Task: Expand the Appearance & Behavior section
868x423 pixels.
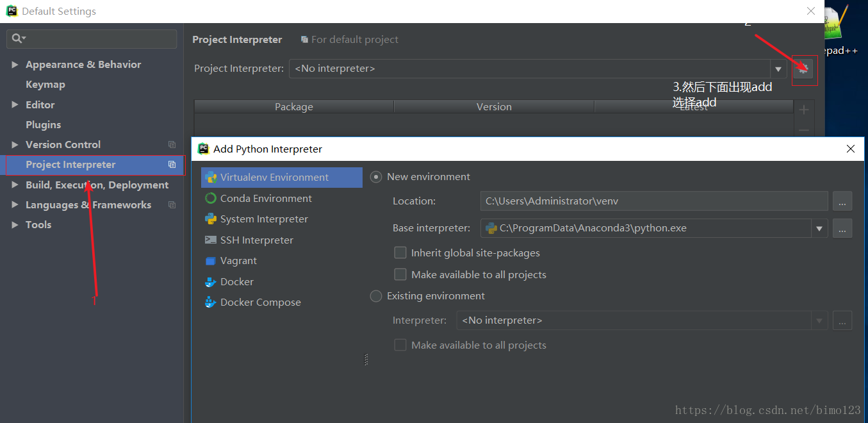Action: point(15,65)
